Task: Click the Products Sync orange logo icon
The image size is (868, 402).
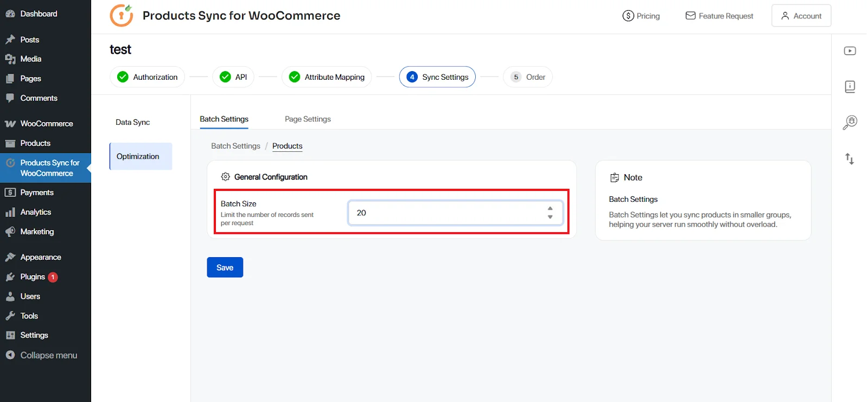Action: (x=122, y=15)
